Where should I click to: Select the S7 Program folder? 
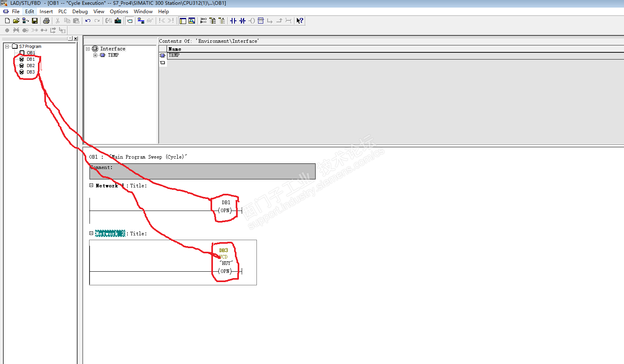pyautogui.click(x=30, y=46)
